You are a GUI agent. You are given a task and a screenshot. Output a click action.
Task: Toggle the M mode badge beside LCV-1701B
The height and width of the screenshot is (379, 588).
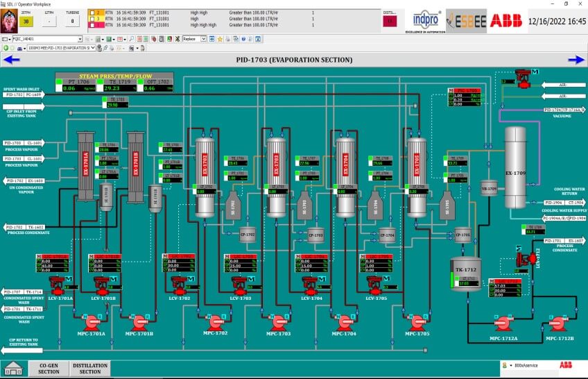pos(113,279)
